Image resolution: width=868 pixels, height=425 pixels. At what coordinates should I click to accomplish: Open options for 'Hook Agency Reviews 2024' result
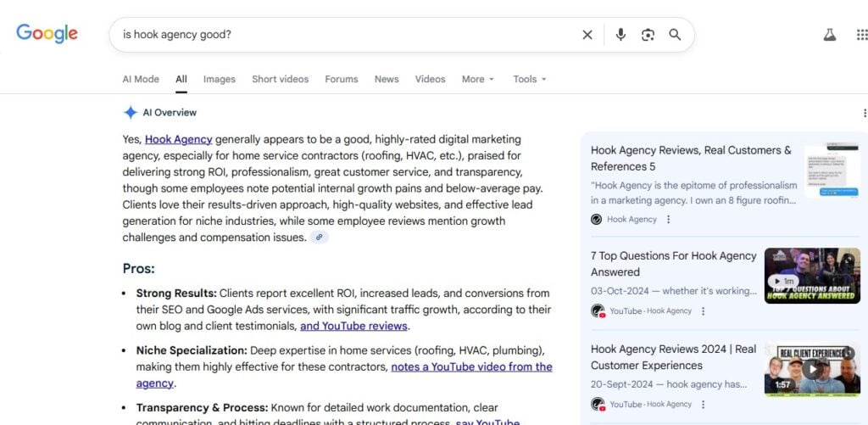coord(703,405)
